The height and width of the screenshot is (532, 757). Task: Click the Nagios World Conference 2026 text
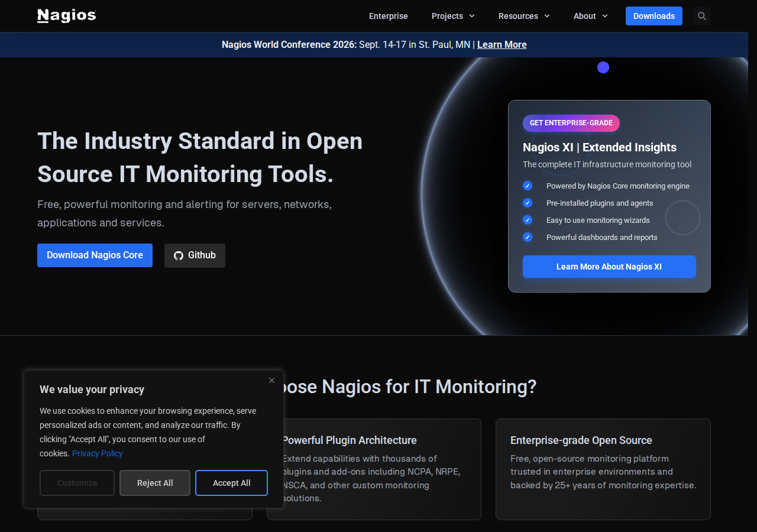[x=289, y=45]
